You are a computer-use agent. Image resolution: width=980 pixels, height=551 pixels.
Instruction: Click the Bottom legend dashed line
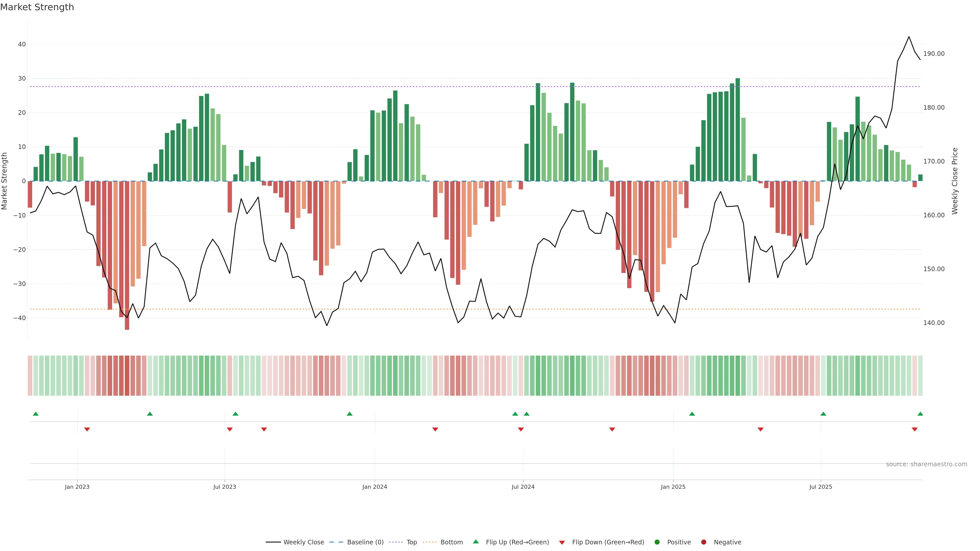tap(430, 542)
